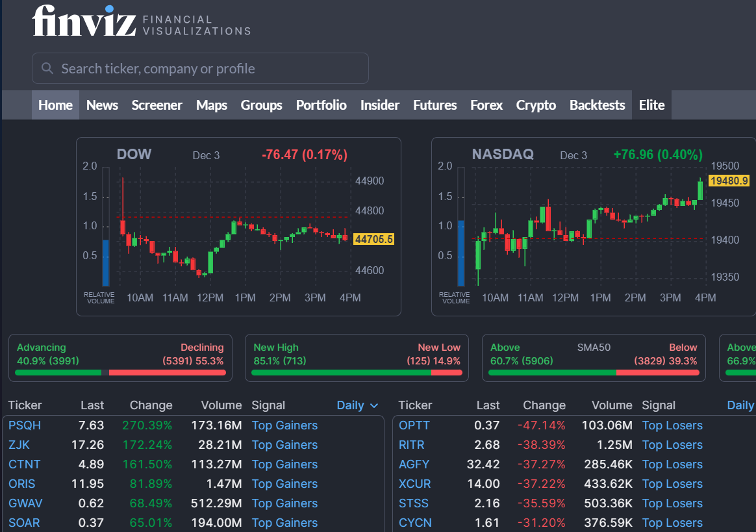Click the New High/New Low bar
The image size is (756, 532).
tap(357, 372)
